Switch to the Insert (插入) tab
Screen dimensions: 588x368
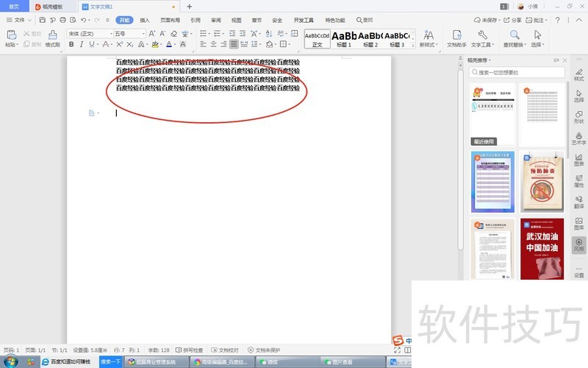click(145, 20)
